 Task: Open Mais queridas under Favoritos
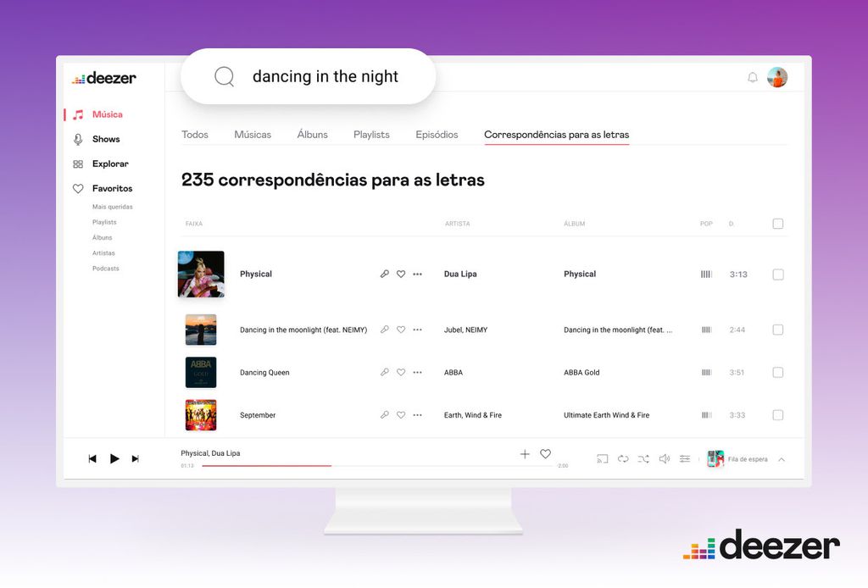pos(113,207)
